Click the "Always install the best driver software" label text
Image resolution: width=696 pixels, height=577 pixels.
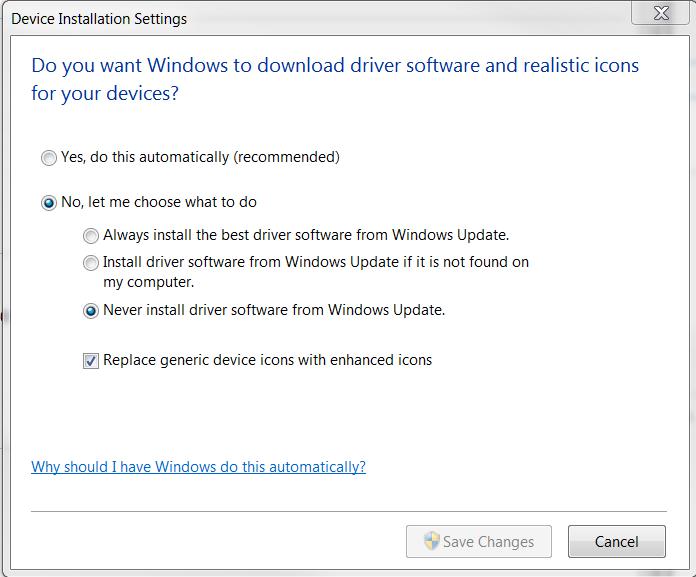click(x=306, y=235)
